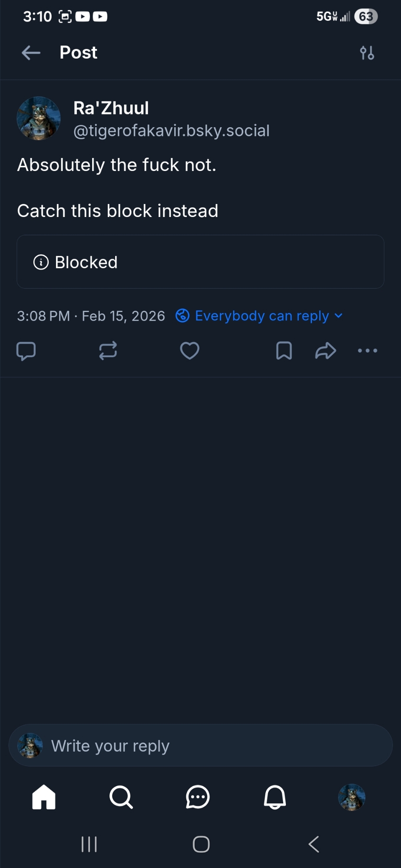Screen dimensions: 401x868
Task: Open the Ra'Zhuul display name link
Action: [x=111, y=108]
